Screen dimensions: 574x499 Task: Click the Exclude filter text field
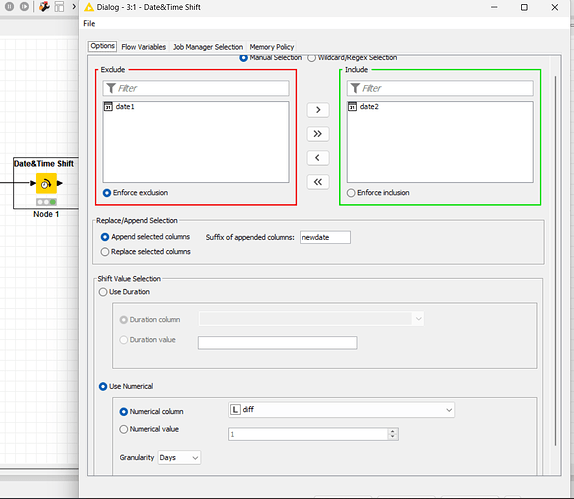point(195,88)
